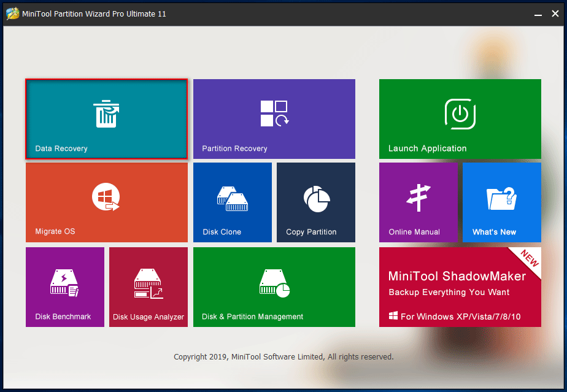Click the Disk & Partition Management drive icon
567x392 pixels.
(274, 283)
